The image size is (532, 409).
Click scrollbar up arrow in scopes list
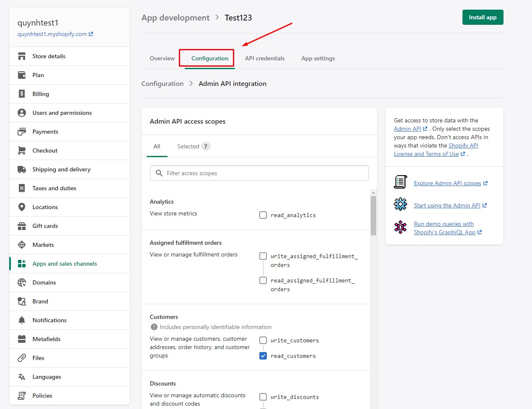click(x=373, y=193)
